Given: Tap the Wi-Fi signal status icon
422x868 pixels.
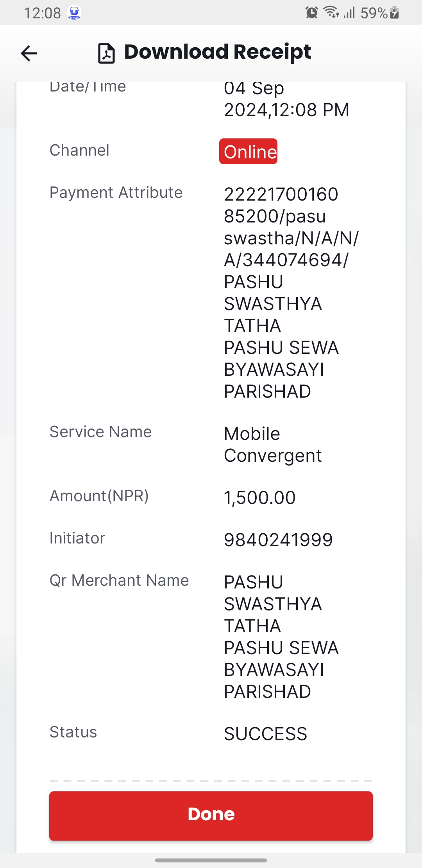Looking at the screenshot, I should [331, 13].
